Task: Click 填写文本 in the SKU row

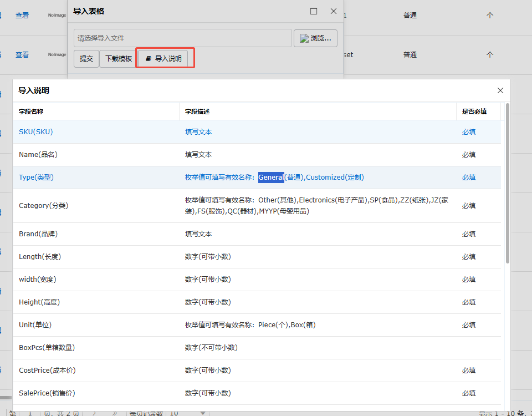Action: (198, 132)
